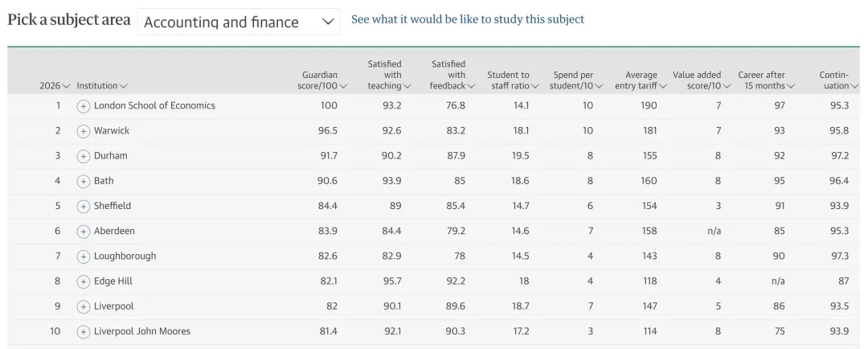868x349 pixels.
Task: Click the plus icon next to Loughborough
Action: [x=84, y=257]
